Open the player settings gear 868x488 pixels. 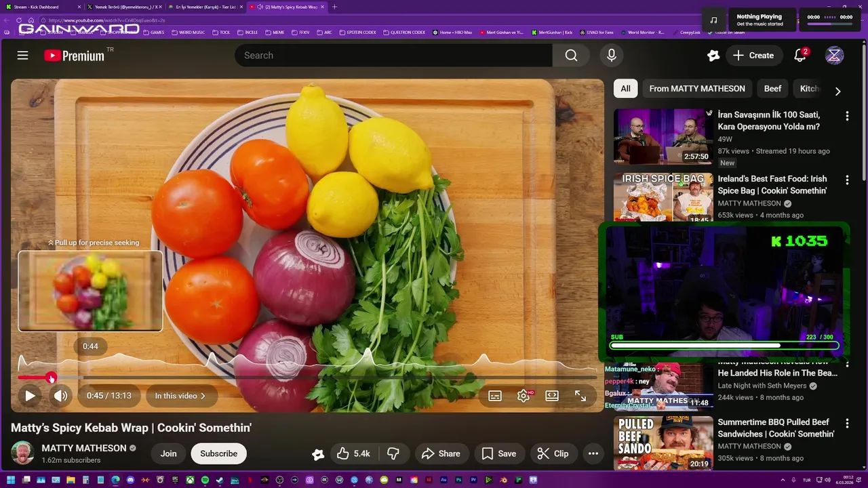click(524, 396)
